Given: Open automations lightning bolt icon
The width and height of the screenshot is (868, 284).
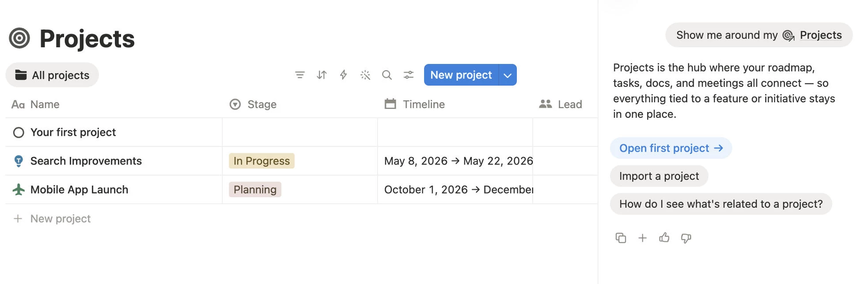Looking at the screenshot, I should coord(343,75).
